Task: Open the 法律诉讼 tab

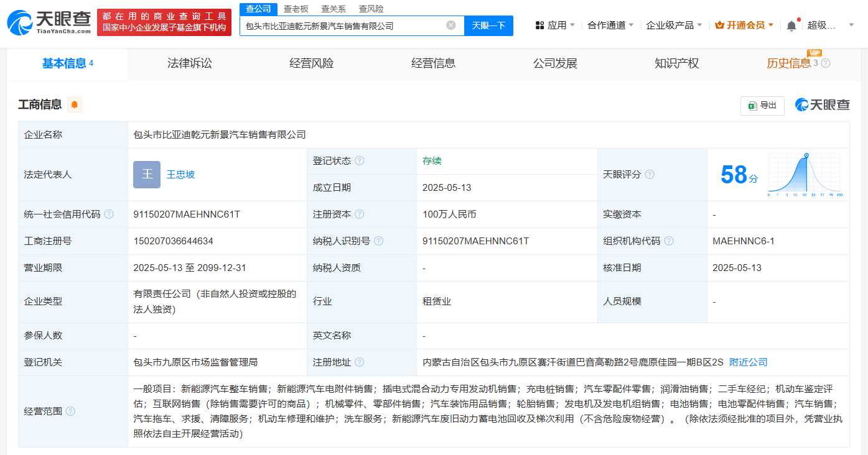Action: click(190, 63)
